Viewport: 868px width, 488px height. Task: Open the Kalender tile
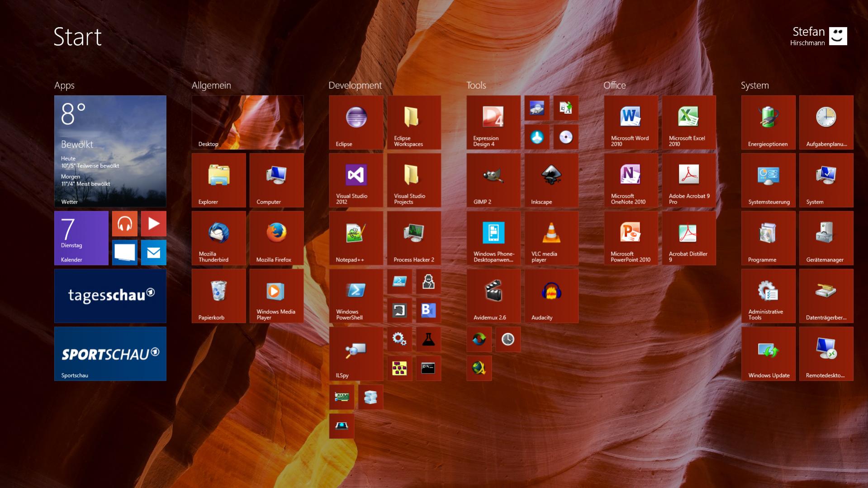coord(81,238)
